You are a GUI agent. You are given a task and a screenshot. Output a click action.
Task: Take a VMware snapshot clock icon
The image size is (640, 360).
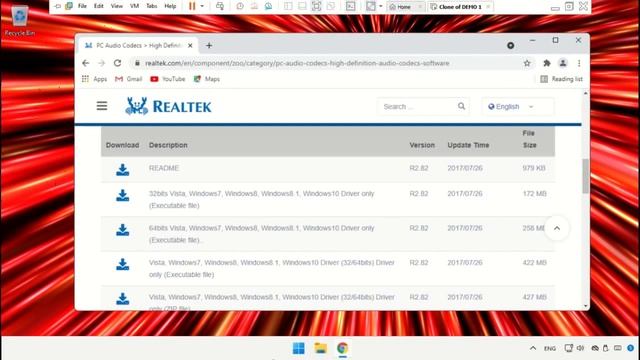pos(240,6)
